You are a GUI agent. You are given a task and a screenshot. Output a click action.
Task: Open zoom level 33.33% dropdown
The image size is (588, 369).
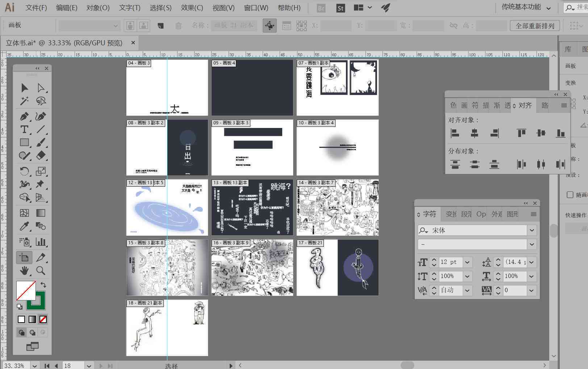34,365
